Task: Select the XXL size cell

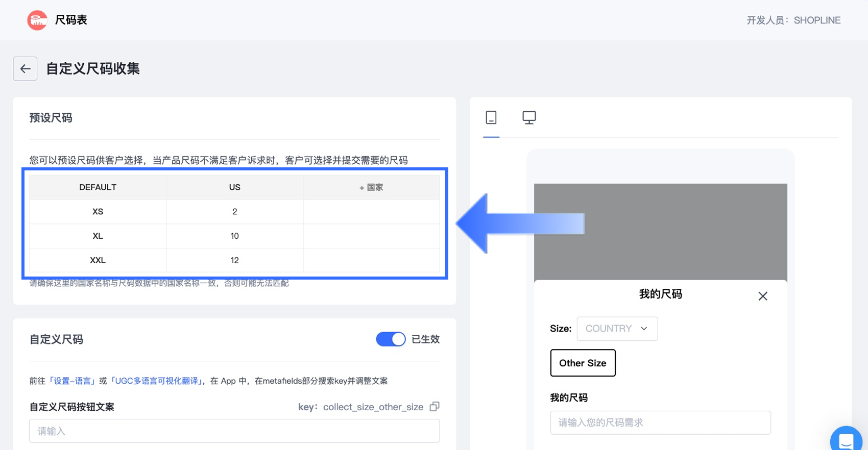Action: (x=98, y=260)
